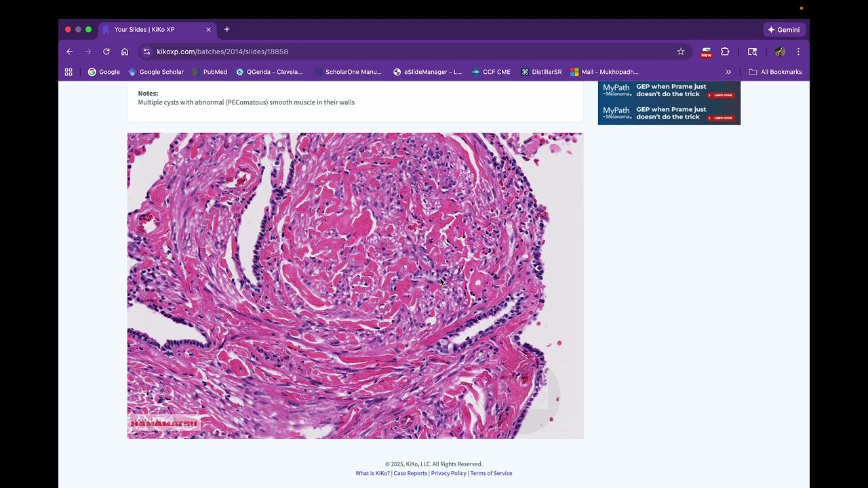Image resolution: width=868 pixels, height=488 pixels.
Task: Click the notes text about PEComatous smooth muscle
Action: [246, 102]
